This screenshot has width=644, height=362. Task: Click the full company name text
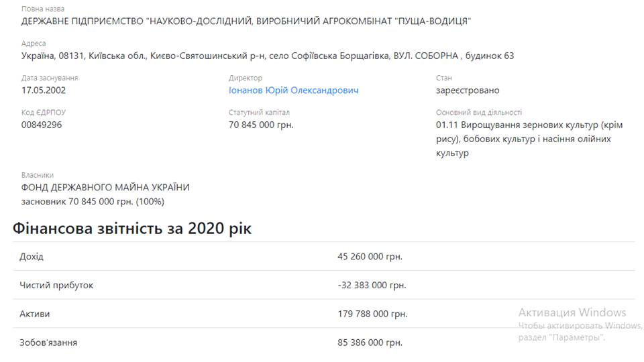tap(246, 21)
